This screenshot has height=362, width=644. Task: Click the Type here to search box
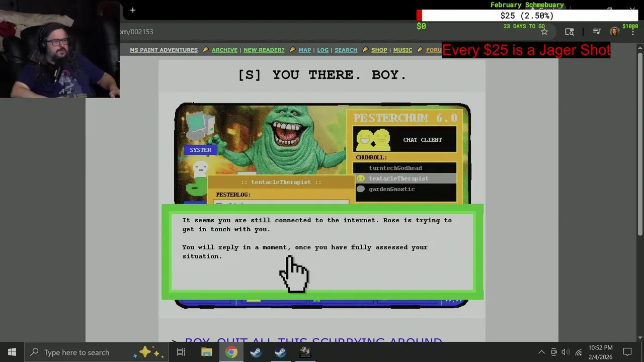[96, 352]
